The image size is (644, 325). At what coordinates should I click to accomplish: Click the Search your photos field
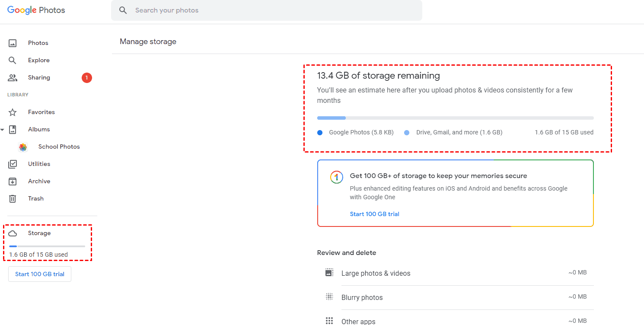tap(272, 10)
